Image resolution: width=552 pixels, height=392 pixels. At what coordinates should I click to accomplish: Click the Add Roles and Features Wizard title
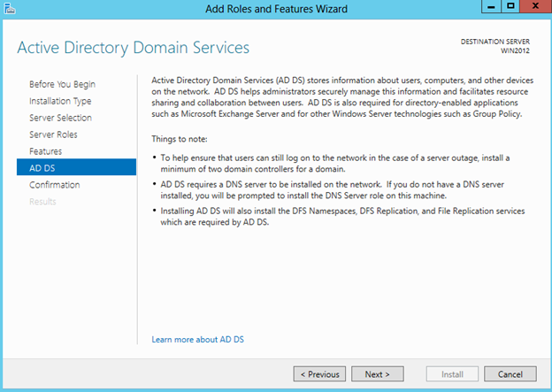277,8
